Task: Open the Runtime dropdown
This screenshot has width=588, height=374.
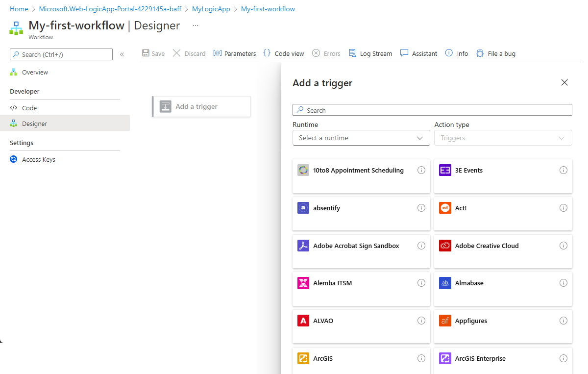Action: pyautogui.click(x=361, y=138)
